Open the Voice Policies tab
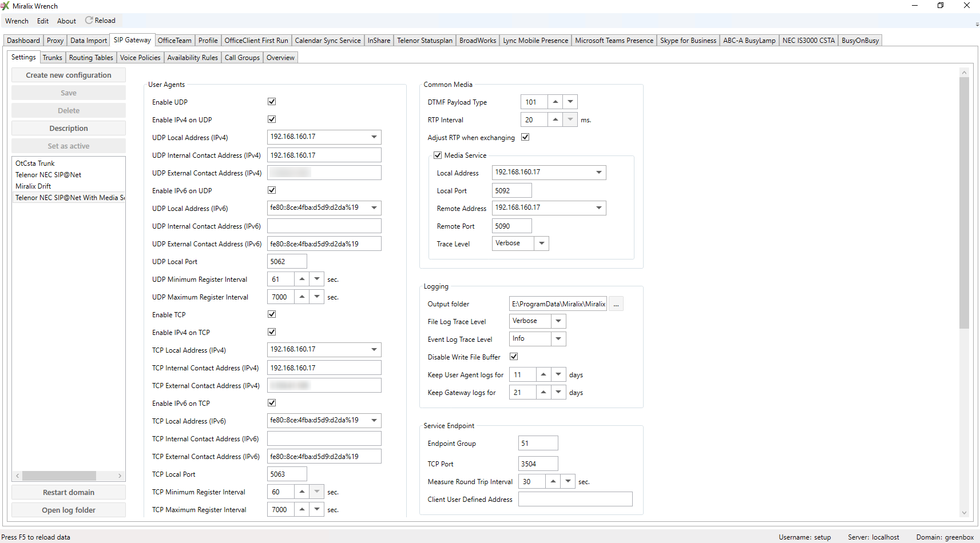980x543 pixels. pyautogui.click(x=140, y=58)
